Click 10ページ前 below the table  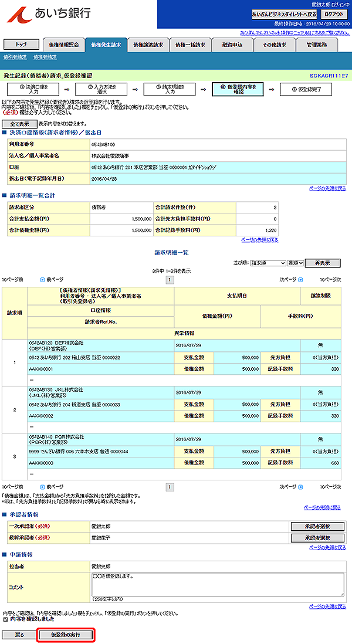pos(12,487)
